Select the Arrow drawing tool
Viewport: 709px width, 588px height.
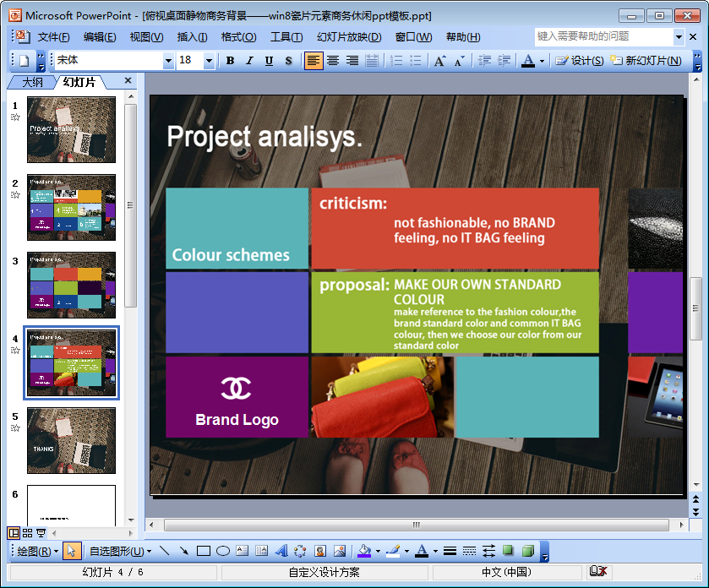[184, 551]
